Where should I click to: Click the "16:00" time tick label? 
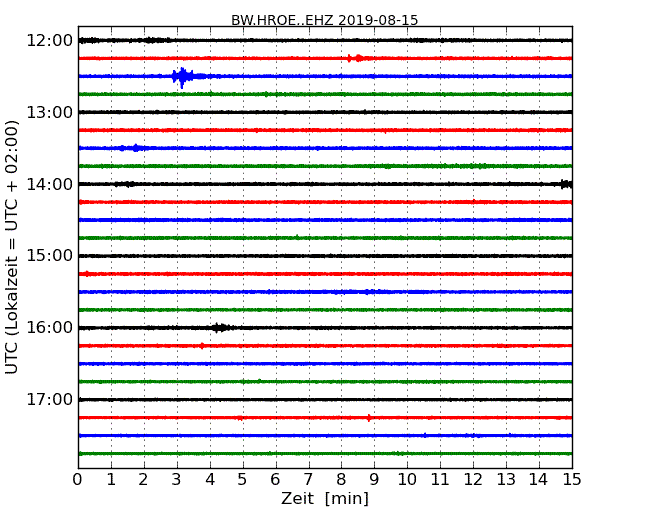coord(50,328)
